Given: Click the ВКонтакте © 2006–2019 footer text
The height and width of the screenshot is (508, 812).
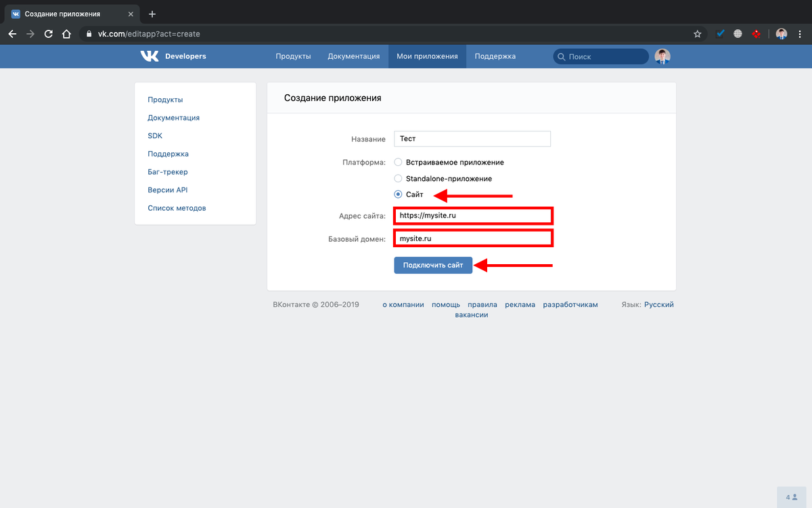Looking at the screenshot, I should coord(316,305).
